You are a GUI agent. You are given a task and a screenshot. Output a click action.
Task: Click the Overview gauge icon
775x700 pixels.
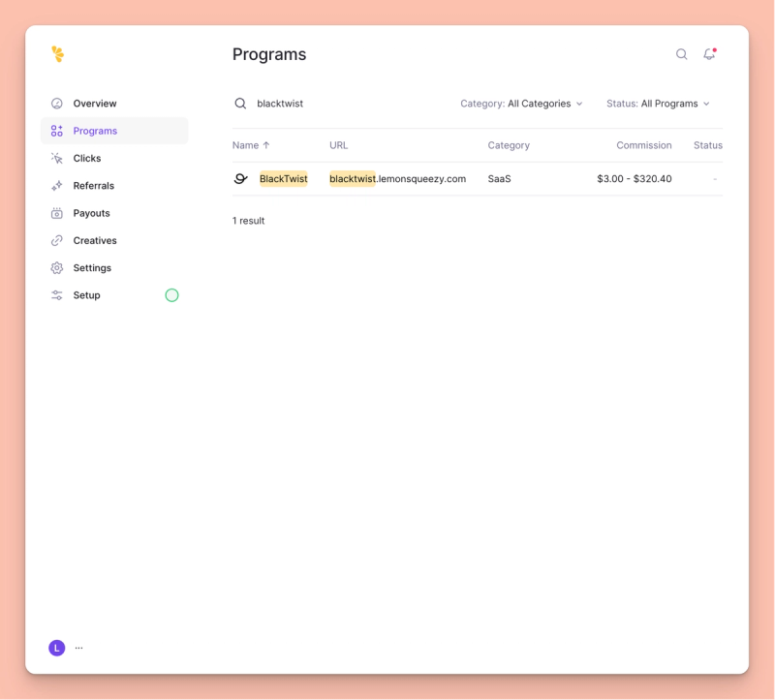click(x=57, y=104)
